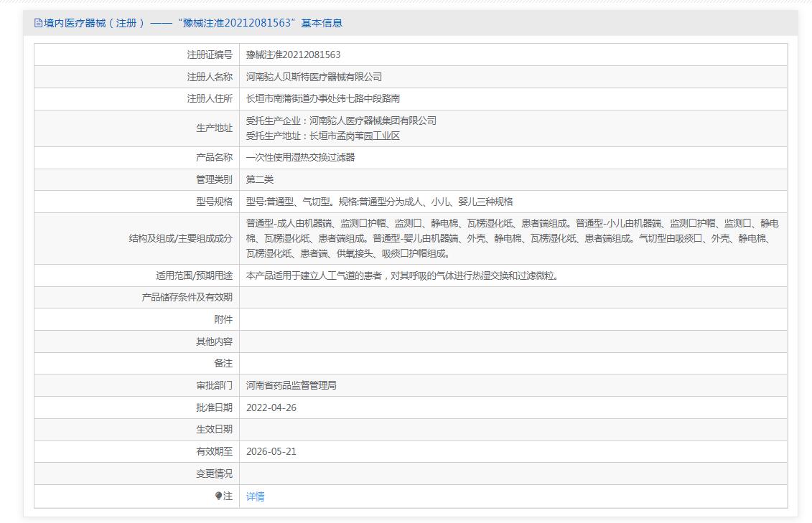Click product name 一次性使用湿热交换过滤器

click(x=300, y=157)
